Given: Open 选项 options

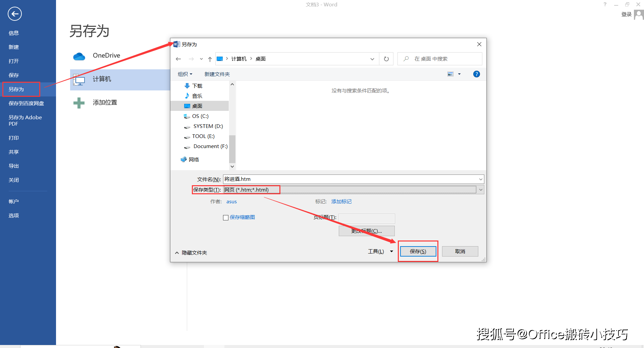Looking at the screenshot, I should coord(14,216).
